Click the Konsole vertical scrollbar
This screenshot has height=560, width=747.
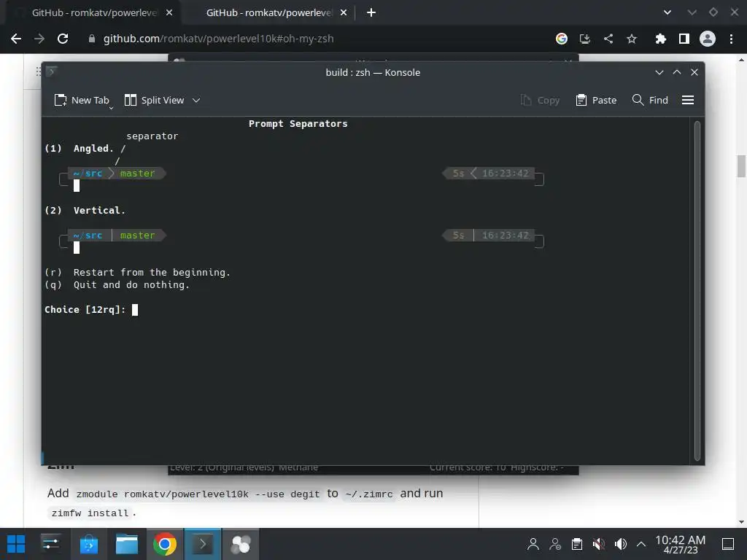(697, 290)
